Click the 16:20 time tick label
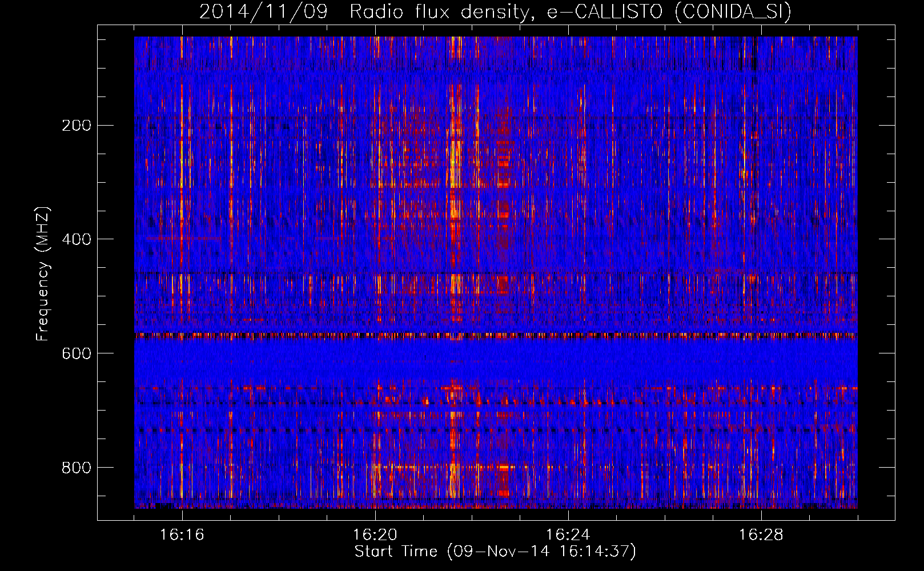 click(x=375, y=535)
